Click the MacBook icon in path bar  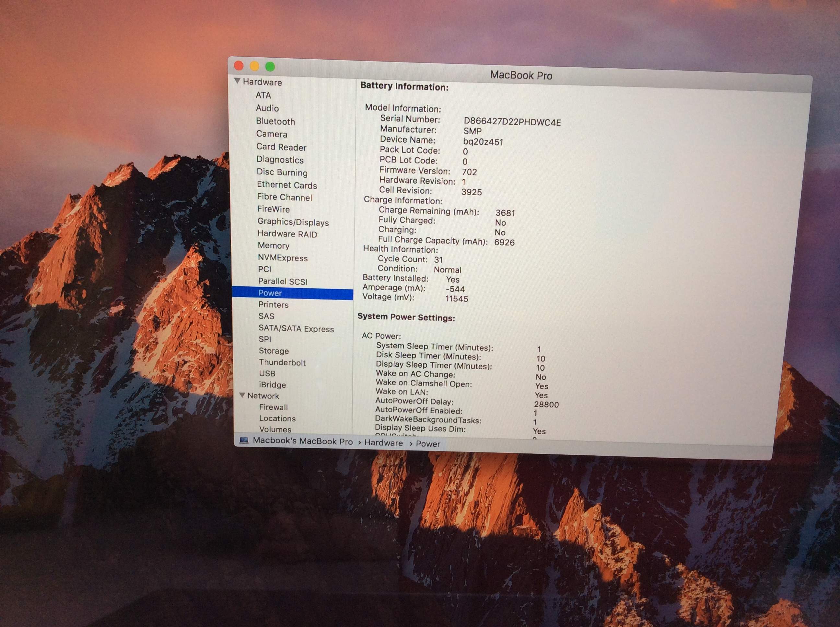pyautogui.click(x=244, y=440)
